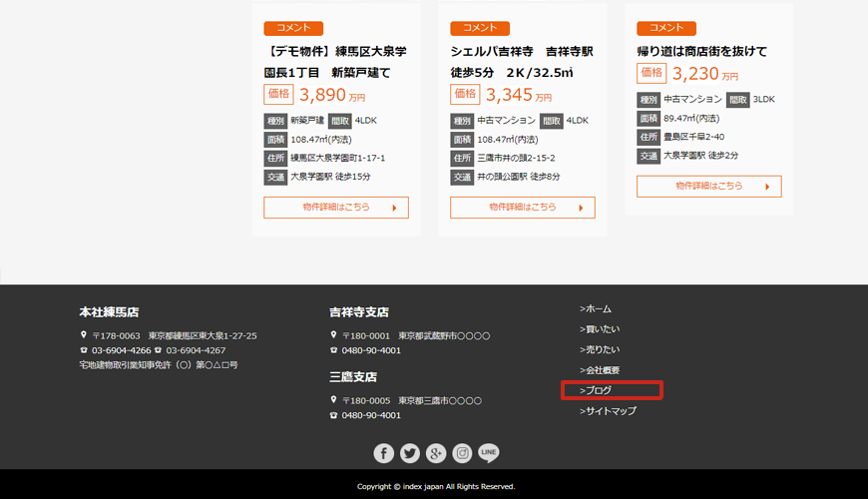
Task: Click コメント tag on 帰り道は商店街 card
Action: [x=666, y=28]
